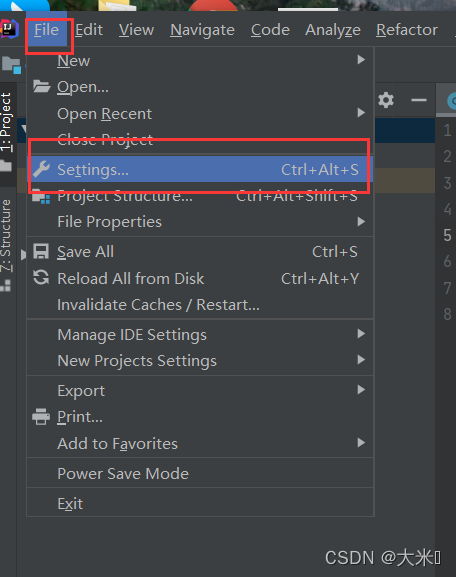Click the Settings wrench icon
The width and height of the screenshot is (456, 577).
41,169
